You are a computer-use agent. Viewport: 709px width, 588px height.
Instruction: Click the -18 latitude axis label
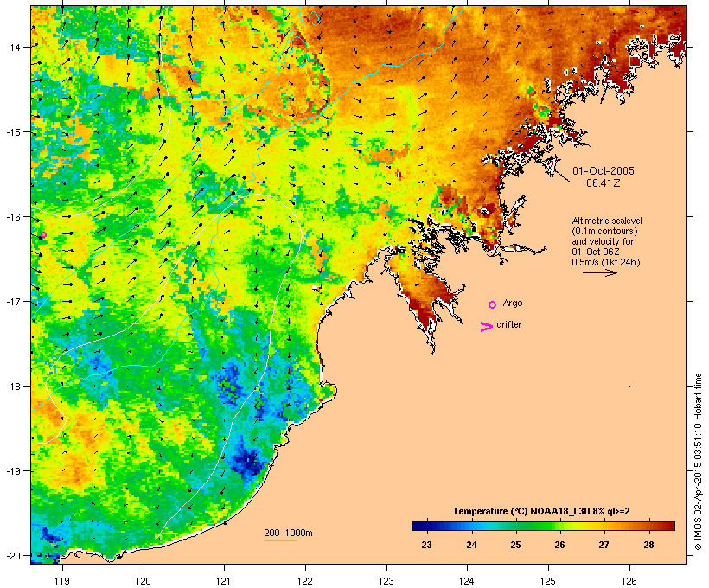click(13, 387)
